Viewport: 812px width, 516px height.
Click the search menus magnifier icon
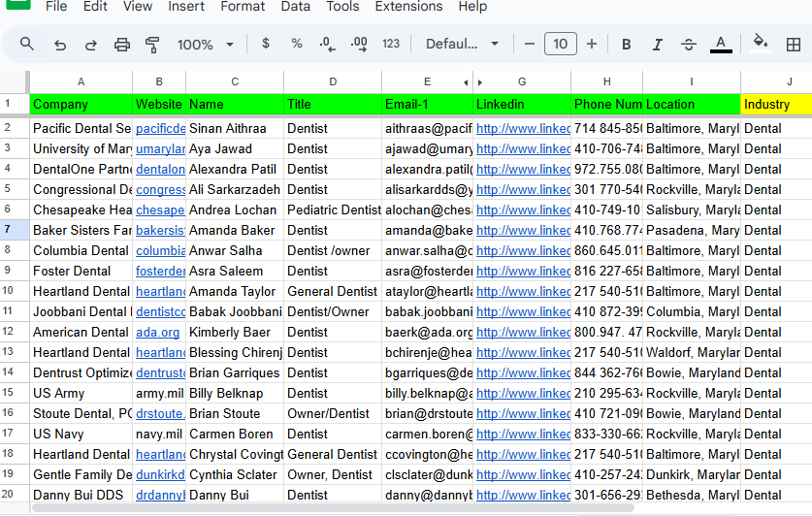coord(27,44)
